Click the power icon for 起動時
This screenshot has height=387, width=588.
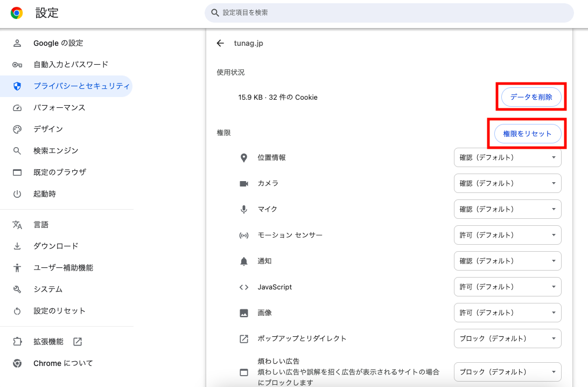point(17,194)
